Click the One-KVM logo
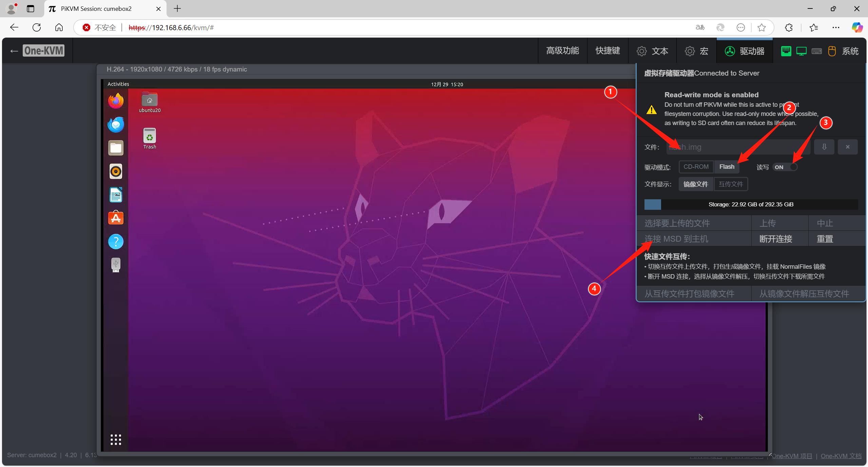The height and width of the screenshot is (467, 868). click(43, 50)
